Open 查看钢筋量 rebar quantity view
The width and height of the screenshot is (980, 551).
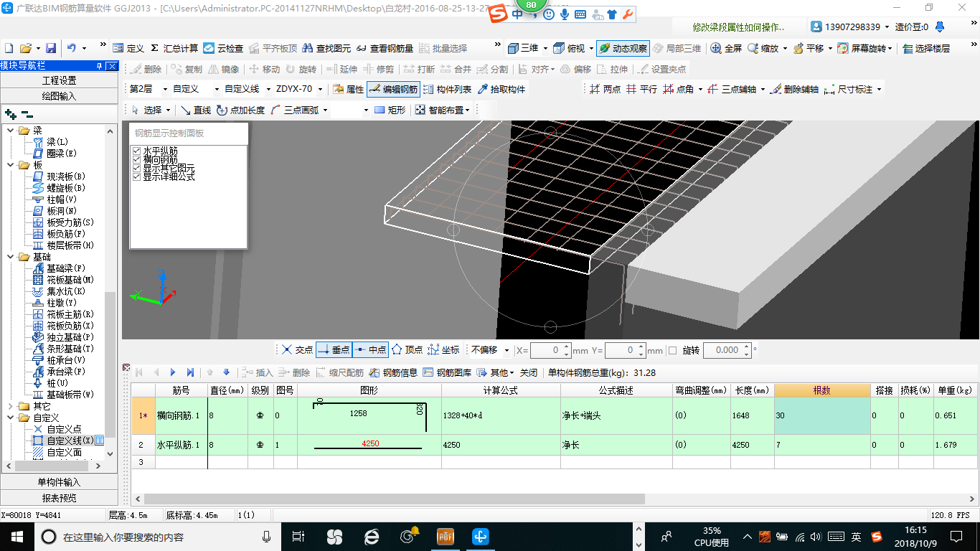tap(385, 48)
